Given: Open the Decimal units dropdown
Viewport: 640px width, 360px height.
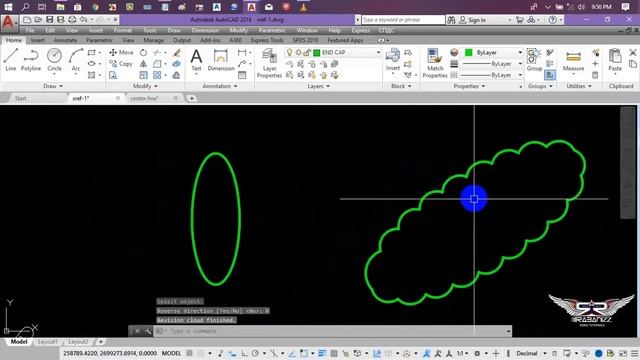Looking at the screenshot, I should pos(531,353).
